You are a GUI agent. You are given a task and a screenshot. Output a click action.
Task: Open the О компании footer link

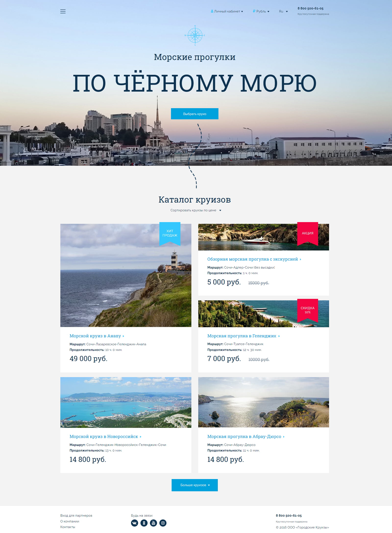coord(70,521)
